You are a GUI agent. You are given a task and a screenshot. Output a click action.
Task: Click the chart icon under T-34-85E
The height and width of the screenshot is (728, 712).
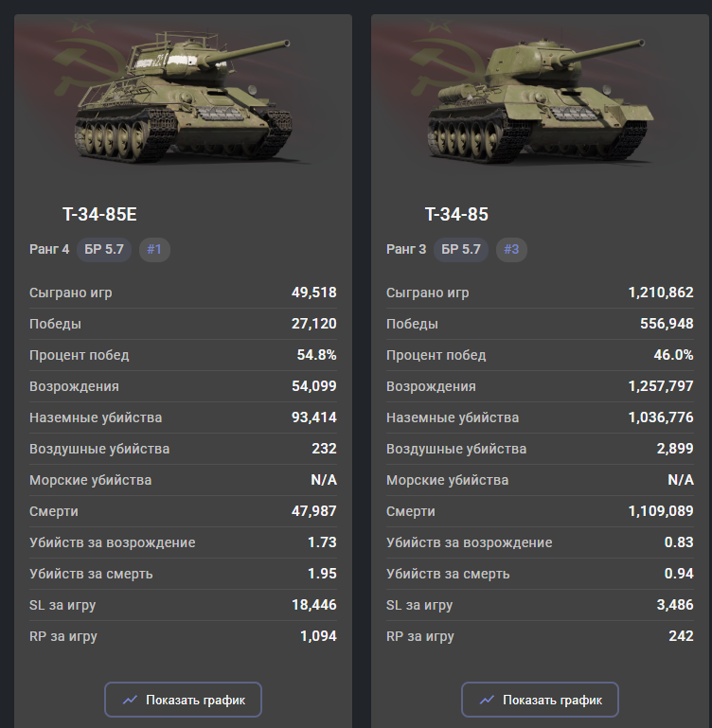point(130,701)
